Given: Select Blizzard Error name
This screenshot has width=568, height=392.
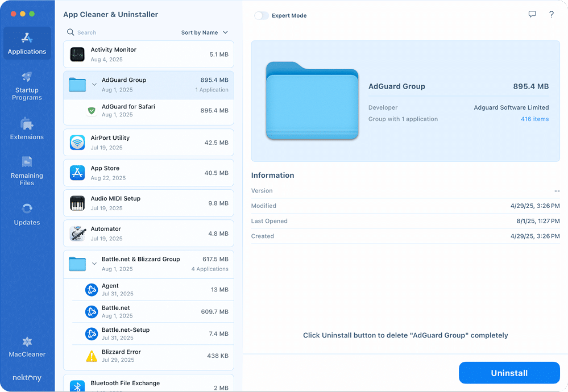Looking at the screenshot, I should coord(121,352).
